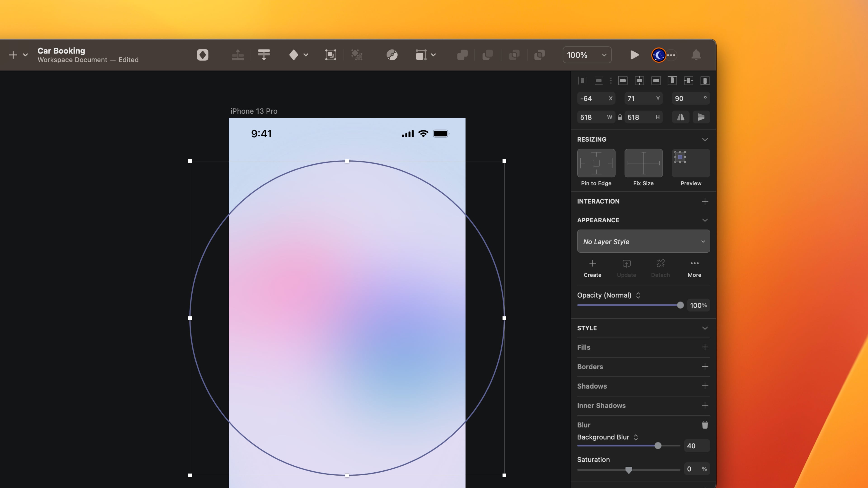Viewport: 868px width, 488px height.
Task: Click the Group layers toolbar icon
Action: pos(330,54)
